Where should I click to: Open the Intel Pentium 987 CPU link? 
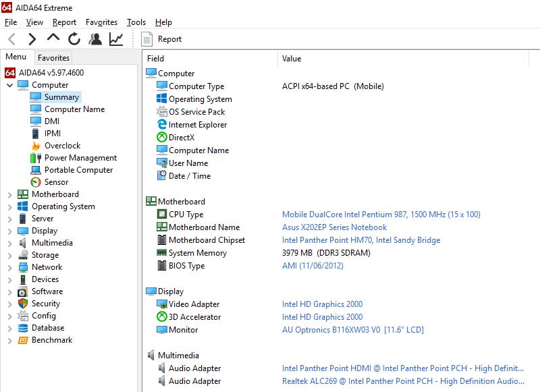point(381,215)
